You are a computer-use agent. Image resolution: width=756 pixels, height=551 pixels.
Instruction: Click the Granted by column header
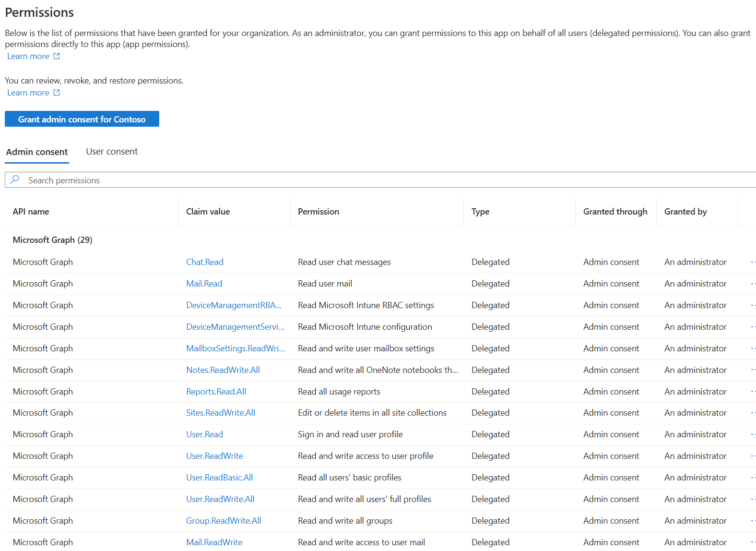[x=686, y=212]
